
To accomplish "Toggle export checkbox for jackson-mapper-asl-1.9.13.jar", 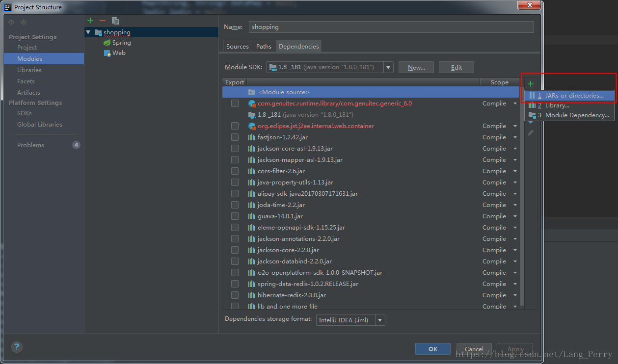I will (235, 160).
